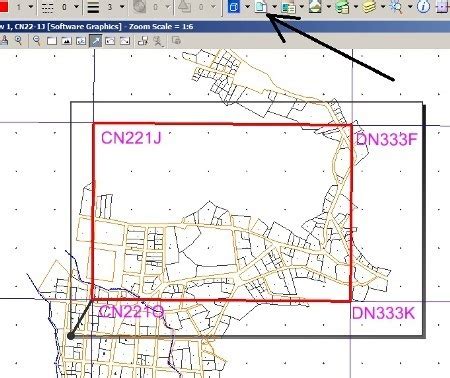
Task: Open the References document icon
Action: (261, 6)
